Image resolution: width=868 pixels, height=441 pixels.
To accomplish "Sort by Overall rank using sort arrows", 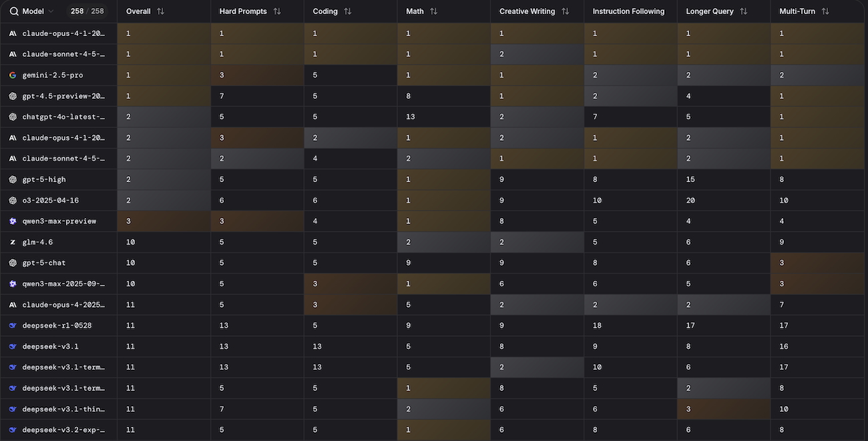I will coord(160,11).
